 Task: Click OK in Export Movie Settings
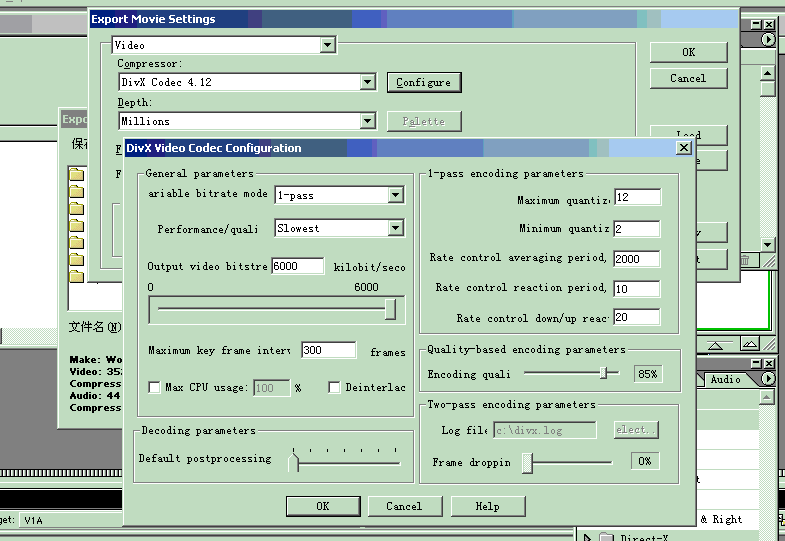click(x=688, y=52)
